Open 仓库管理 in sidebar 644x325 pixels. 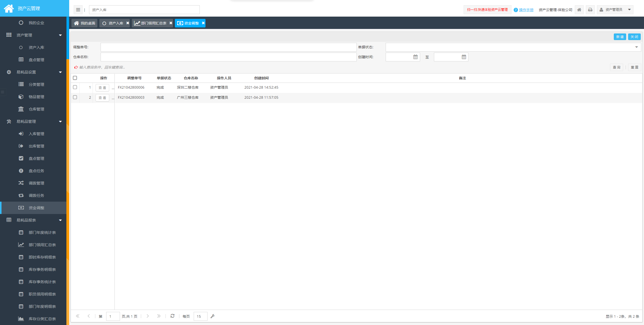point(33,109)
